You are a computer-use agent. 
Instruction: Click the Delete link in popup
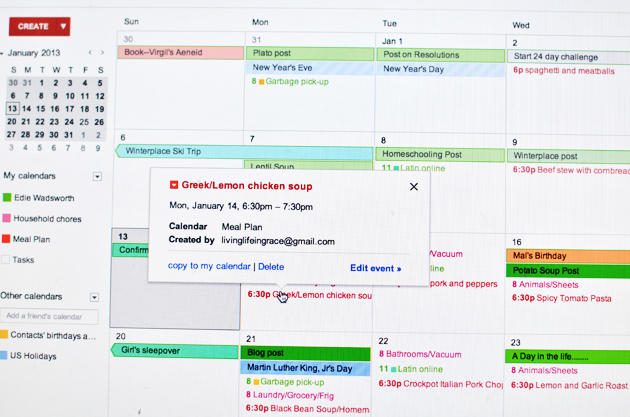pos(271,267)
